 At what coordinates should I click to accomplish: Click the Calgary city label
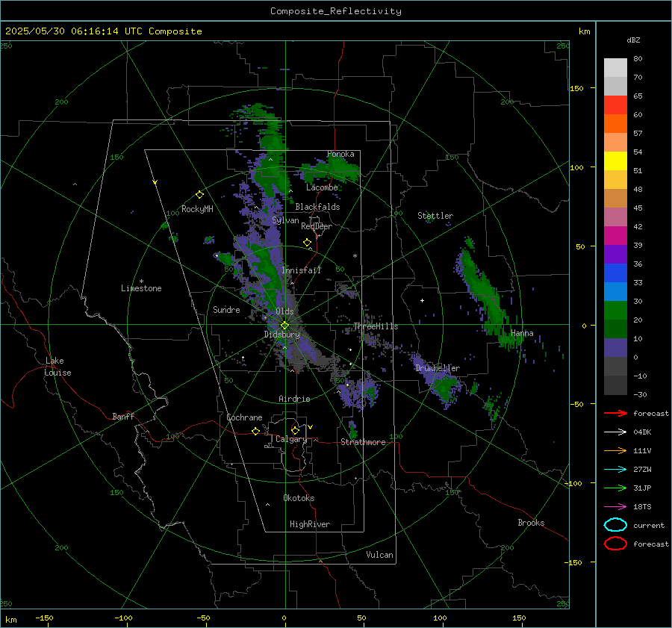point(291,439)
